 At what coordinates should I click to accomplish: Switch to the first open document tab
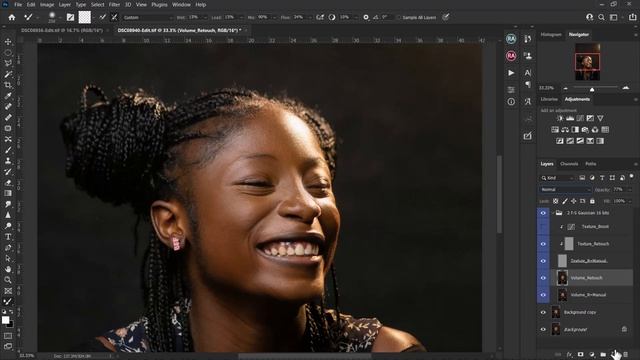62,30
